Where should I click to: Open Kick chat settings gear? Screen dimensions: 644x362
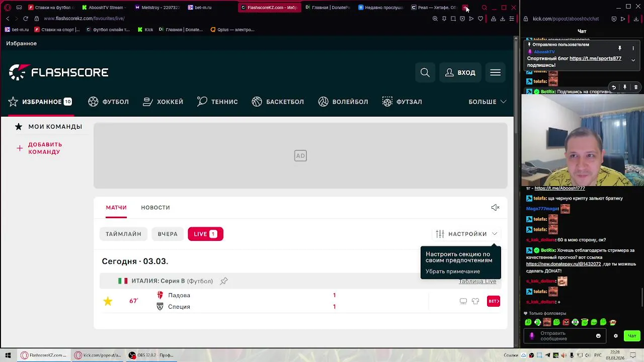pyautogui.click(x=615, y=336)
